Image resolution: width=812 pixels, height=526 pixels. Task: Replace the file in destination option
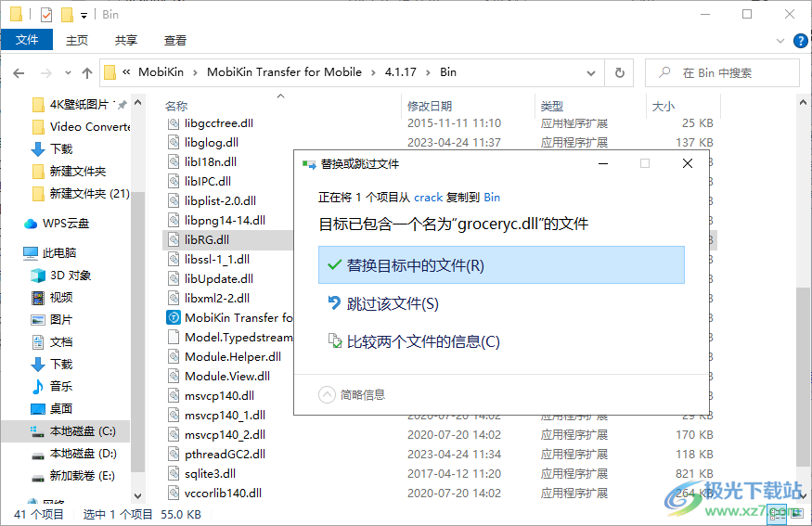(501, 265)
